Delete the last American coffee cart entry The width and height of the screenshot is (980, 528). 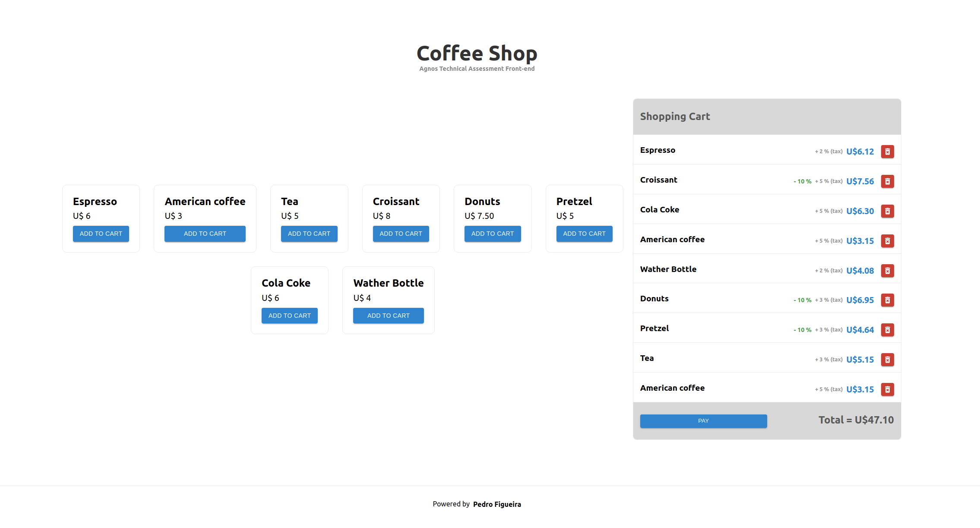pos(887,389)
